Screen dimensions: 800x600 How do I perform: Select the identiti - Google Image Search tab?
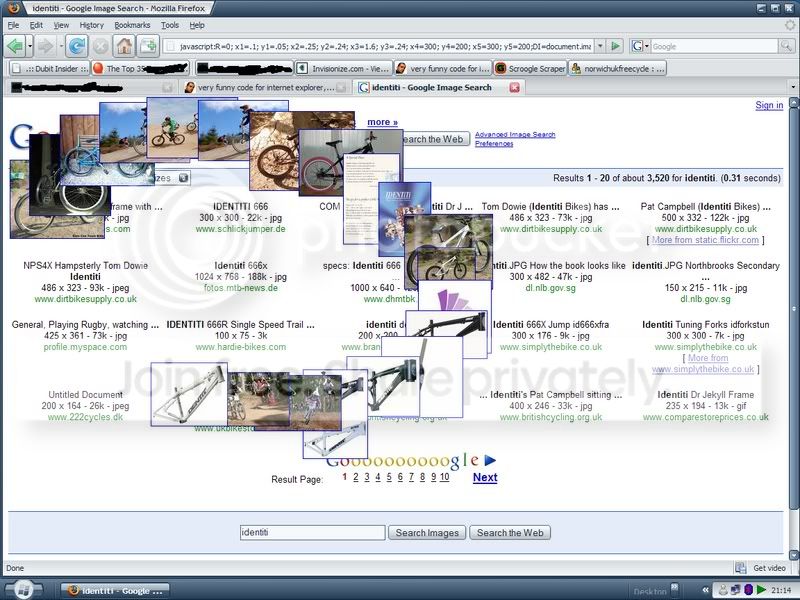pyautogui.click(x=432, y=88)
